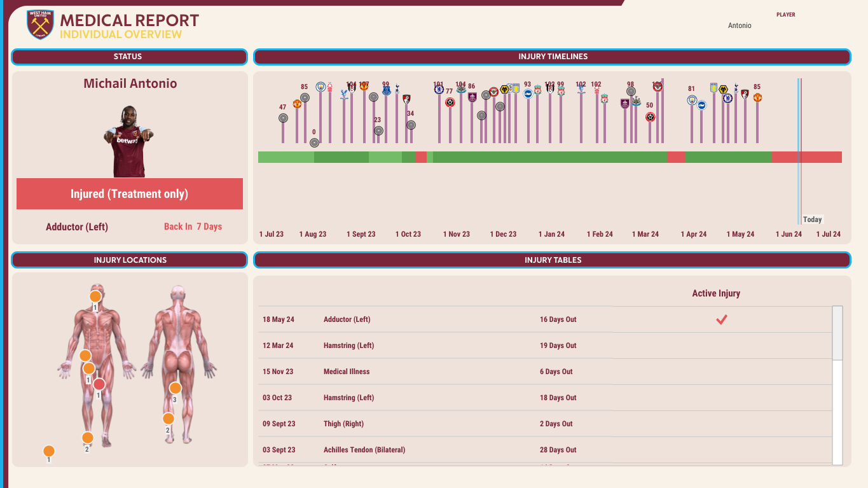
Task: Click the Injured (Treatment only) status banner
Action: coord(130,194)
